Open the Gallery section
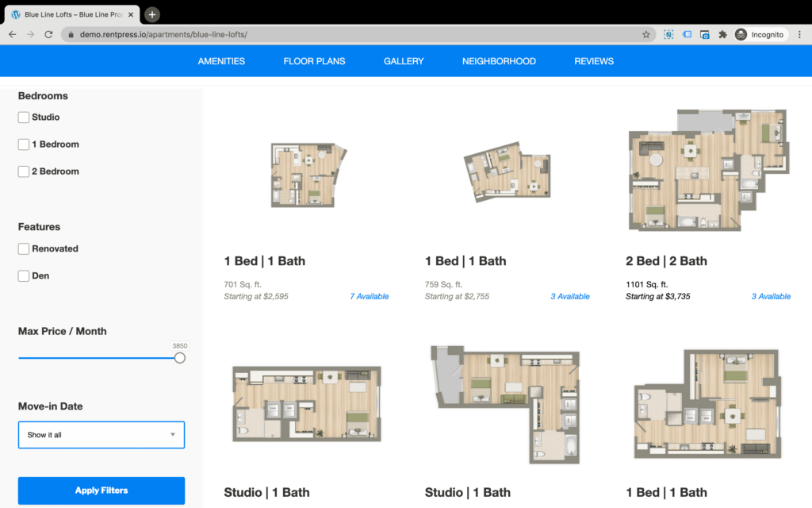This screenshot has height=508, width=812. pos(404,61)
